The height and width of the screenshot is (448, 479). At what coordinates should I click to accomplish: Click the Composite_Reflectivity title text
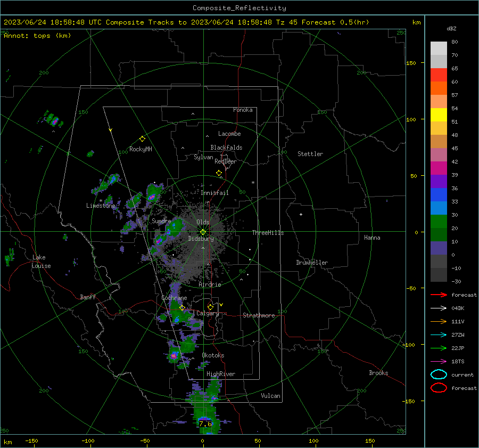pos(239,7)
